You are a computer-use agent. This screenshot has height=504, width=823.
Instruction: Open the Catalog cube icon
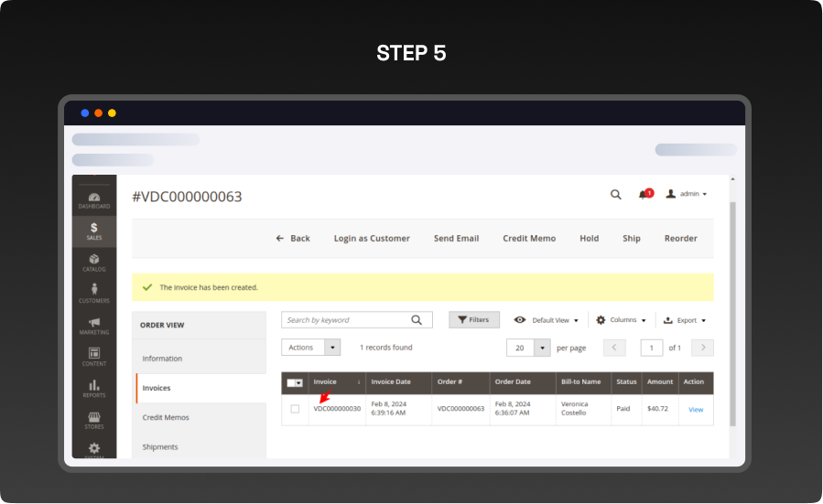(94, 263)
